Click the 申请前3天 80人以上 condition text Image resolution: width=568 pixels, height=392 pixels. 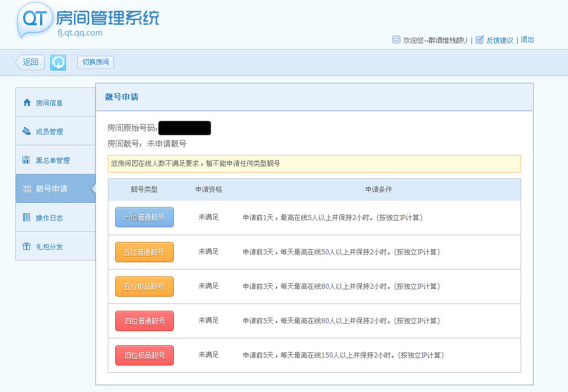[341, 287]
